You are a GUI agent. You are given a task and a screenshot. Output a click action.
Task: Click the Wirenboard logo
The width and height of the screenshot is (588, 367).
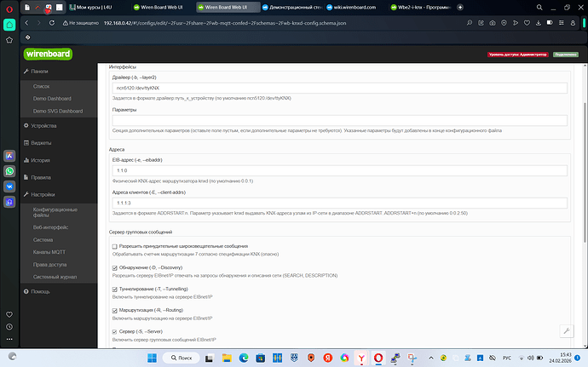[x=48, y=54]
